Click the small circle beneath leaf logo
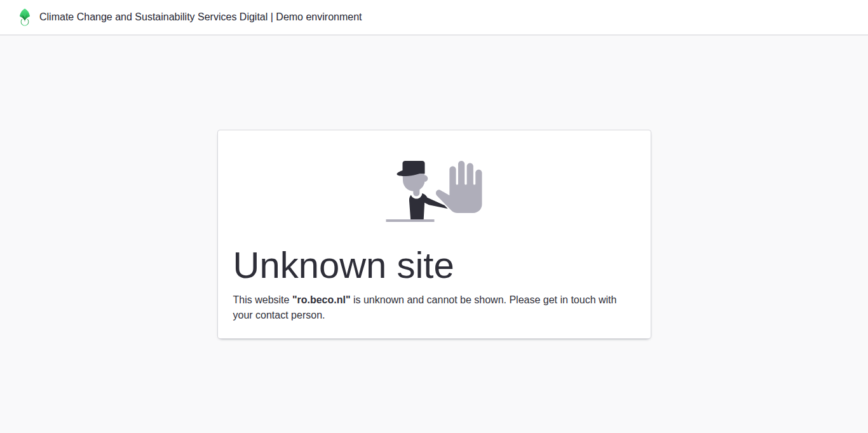This screenshot has height=433, width=868. [x=25, y=22]
